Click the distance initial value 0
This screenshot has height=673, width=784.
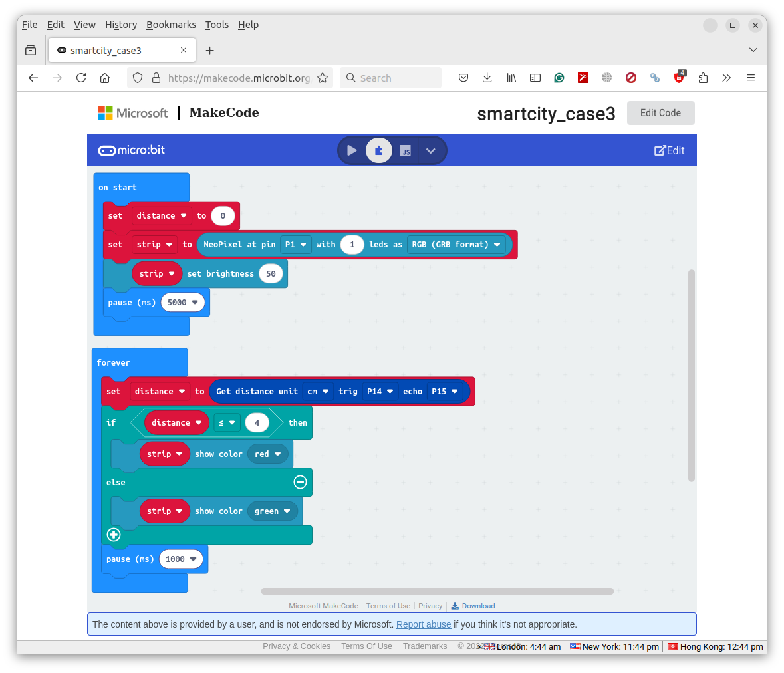pos(223,216)
